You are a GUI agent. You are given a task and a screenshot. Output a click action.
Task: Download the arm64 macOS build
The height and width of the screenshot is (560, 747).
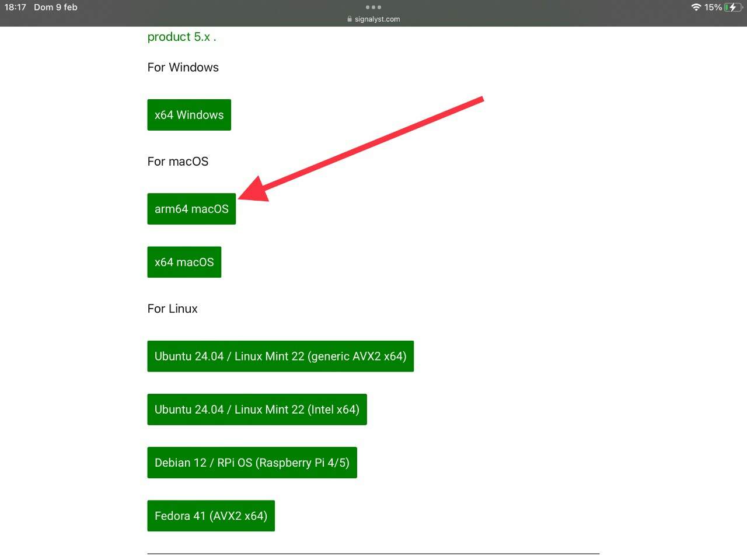click(191, 209)
